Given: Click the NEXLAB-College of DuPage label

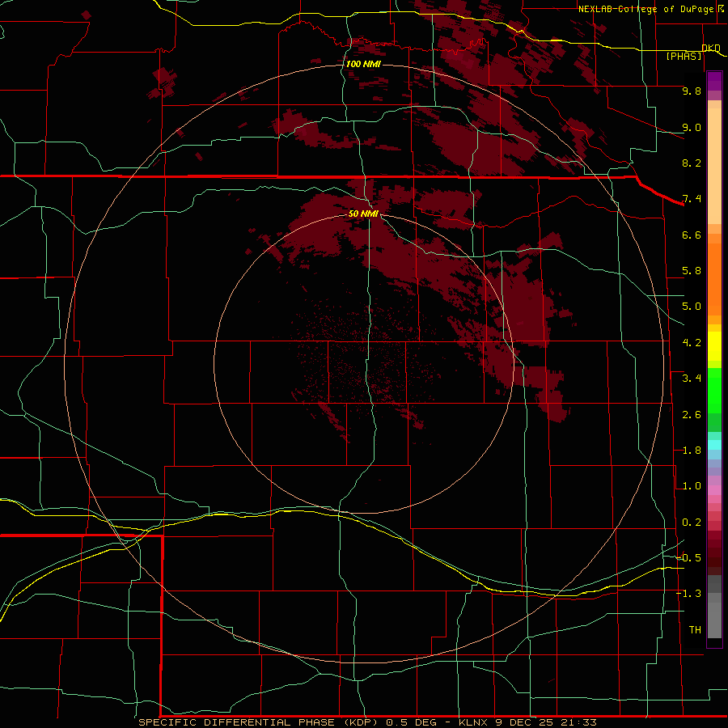Looking at the screenshot, I should coord(645,9).
